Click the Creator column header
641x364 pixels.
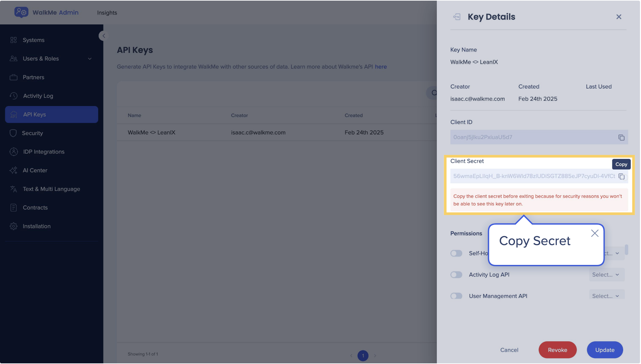[239, 115]
